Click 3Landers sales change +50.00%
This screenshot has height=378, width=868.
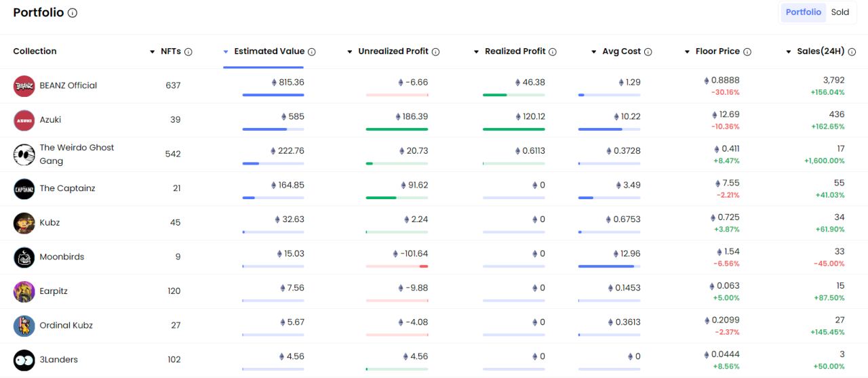point(828,366)
